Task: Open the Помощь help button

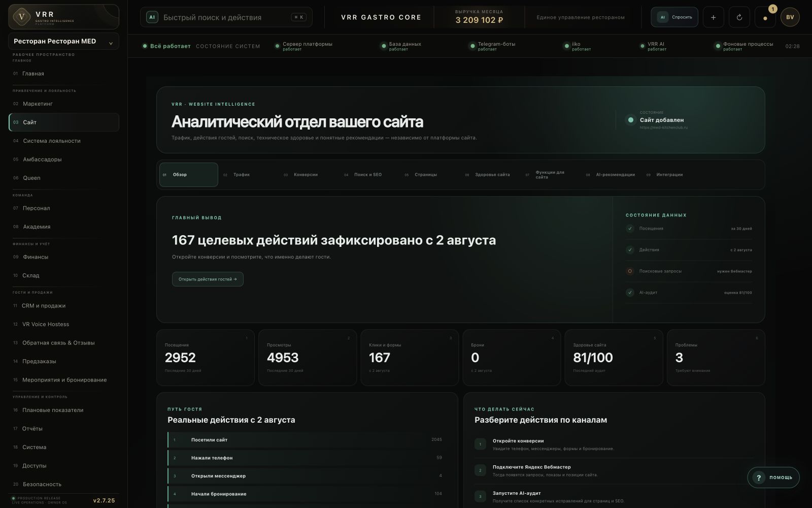Action: pyautogui.click(x=773, y=478)
